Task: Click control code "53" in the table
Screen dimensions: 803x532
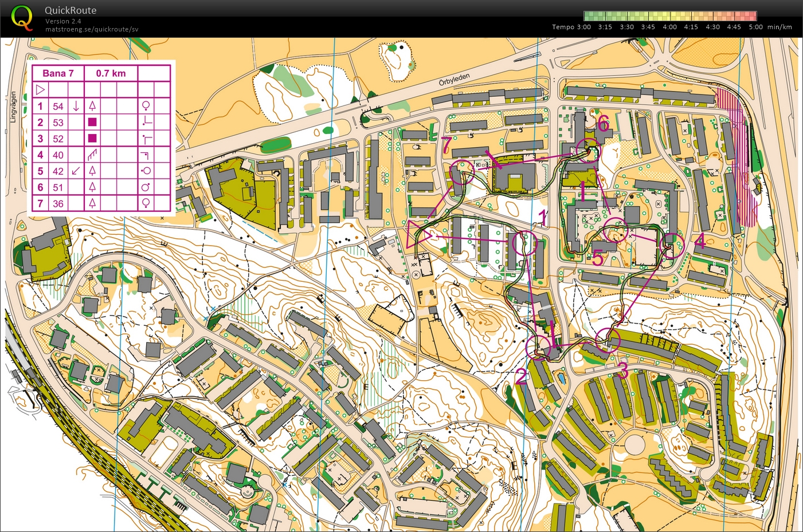Action: (x=58, y=122)
